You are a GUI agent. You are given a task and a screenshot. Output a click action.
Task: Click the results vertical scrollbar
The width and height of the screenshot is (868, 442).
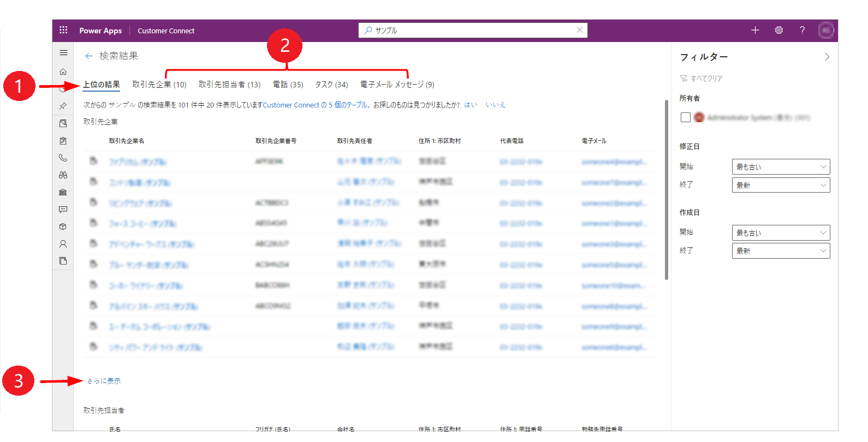pos(667,190)
